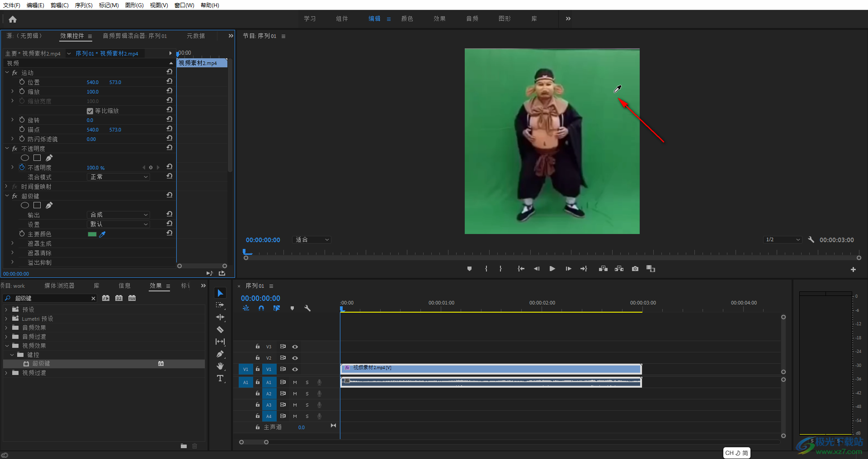Open timeline display settings wrench

(x=307, y=308)
